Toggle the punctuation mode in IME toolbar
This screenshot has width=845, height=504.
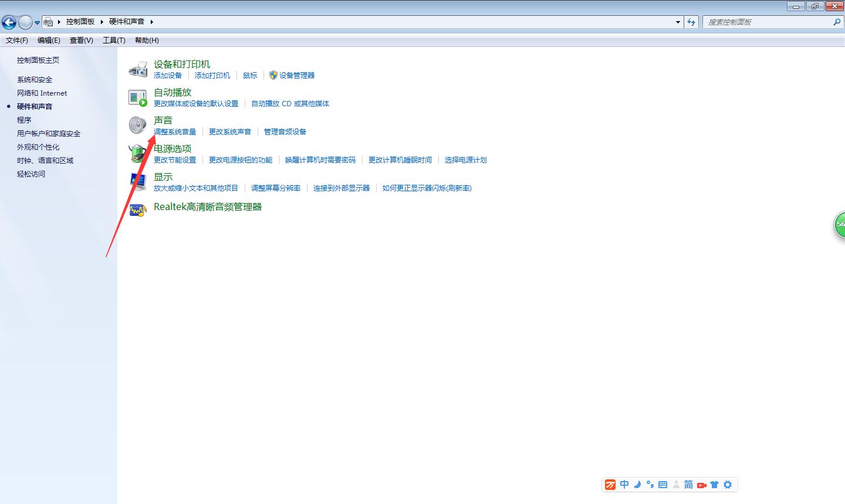click(x=650, y=485)
